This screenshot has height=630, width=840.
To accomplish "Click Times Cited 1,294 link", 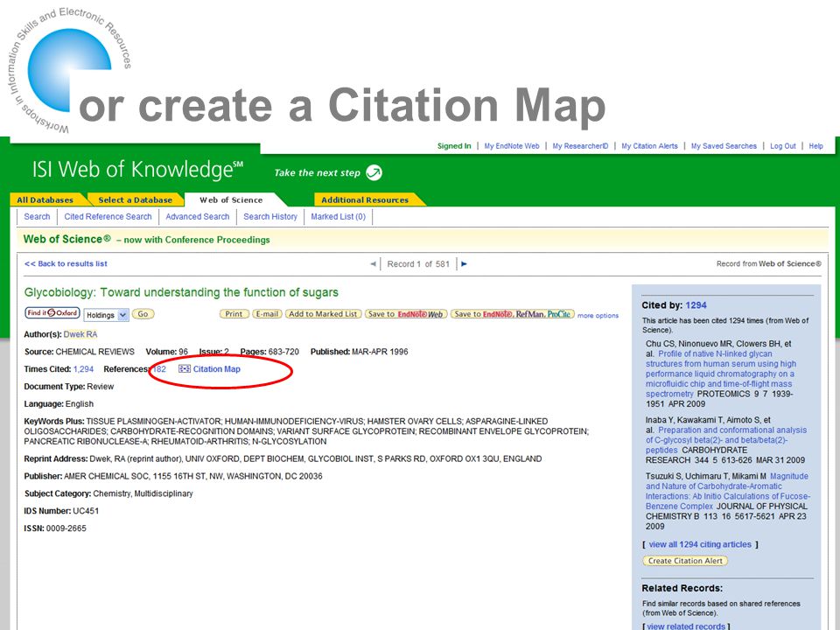I will pos(84,369).
